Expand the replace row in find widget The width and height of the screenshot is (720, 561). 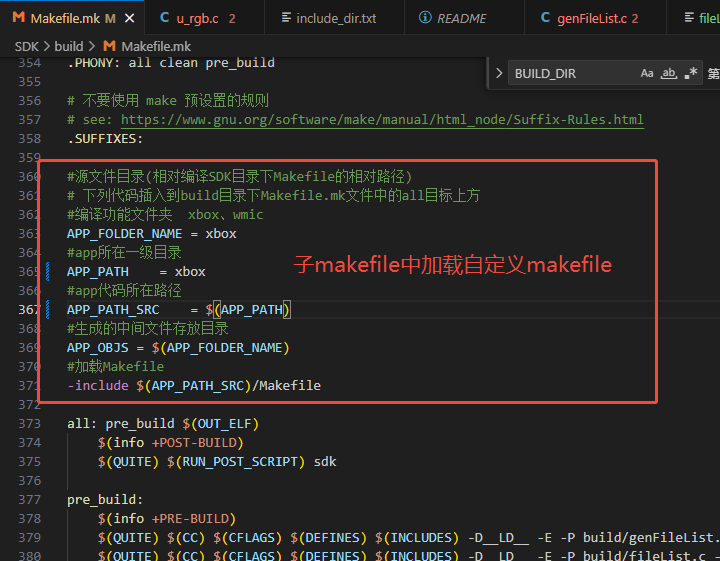(499, 73)
